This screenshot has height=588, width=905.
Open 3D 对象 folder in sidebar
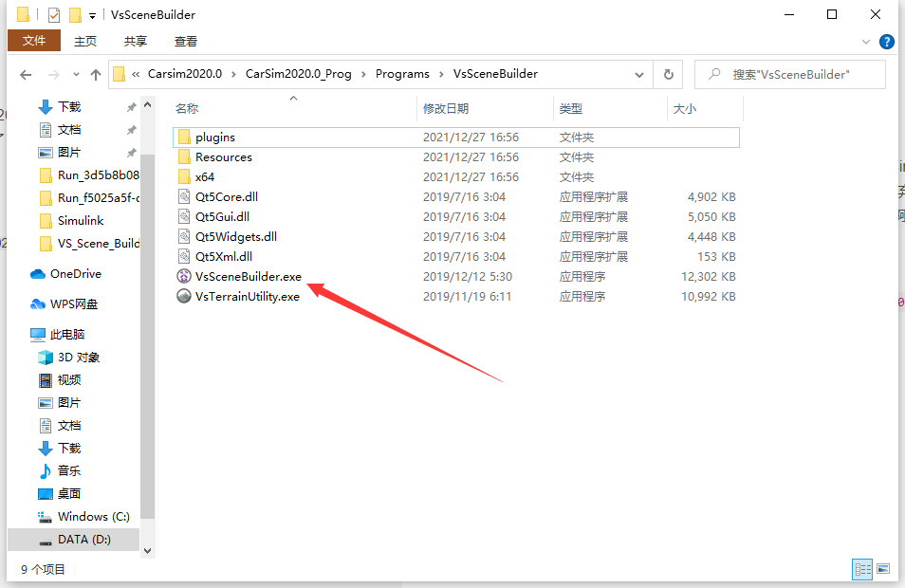[69, 358]
